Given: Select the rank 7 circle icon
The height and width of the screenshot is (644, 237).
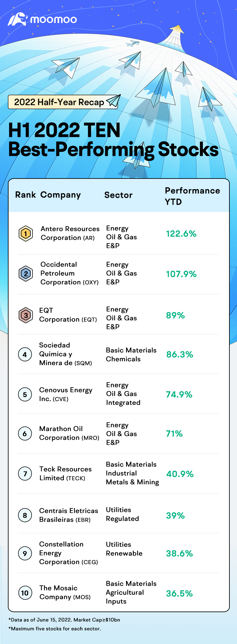Looking at the screenshot, I should 25,474.
